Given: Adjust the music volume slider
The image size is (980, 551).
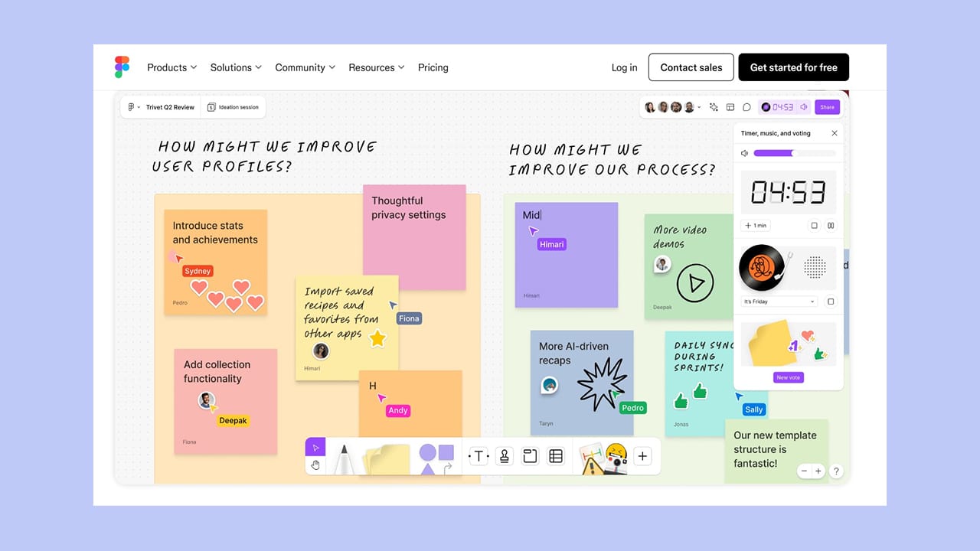Looking at the screenshot, I should pos(794,153).
